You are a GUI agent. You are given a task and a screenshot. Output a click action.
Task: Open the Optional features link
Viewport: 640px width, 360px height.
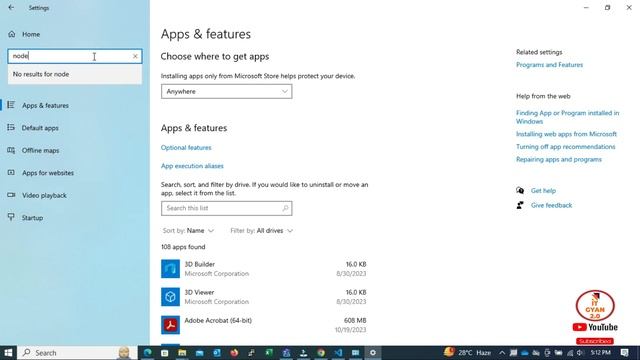tap(186, 148)
